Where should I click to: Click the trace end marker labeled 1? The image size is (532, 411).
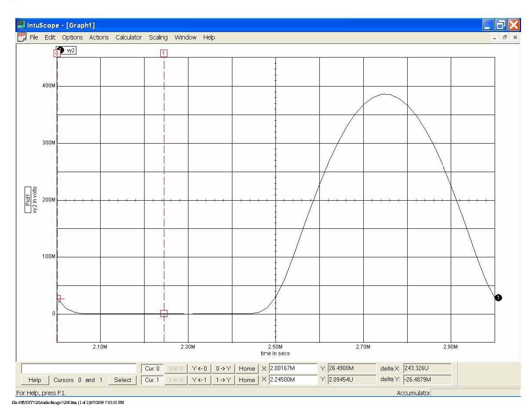498,298
